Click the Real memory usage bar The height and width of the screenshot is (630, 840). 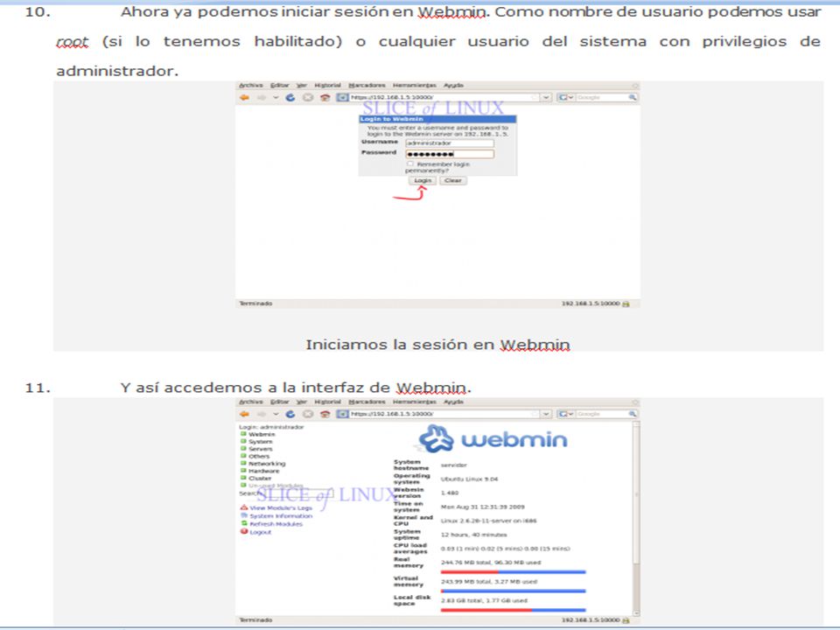pyautogui.click(x=514, y=572)
